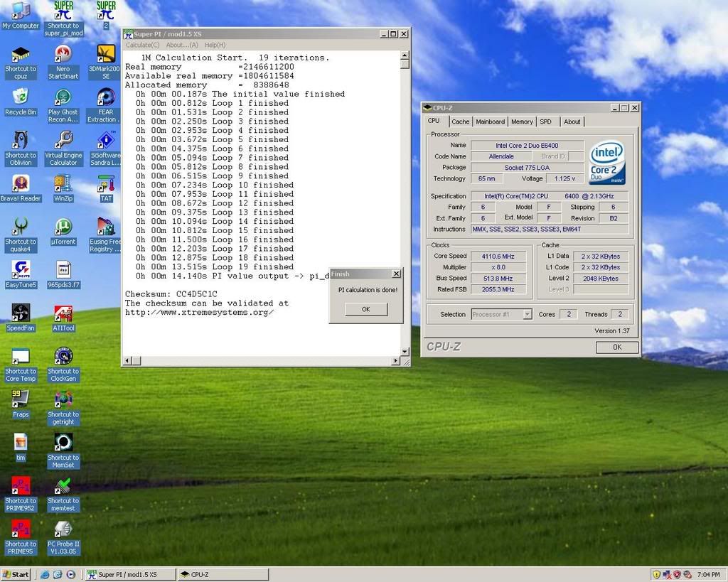Screen dimensions: 728x582
Task: Open the PRIME95 desktop shortcut
Action: pos(21,529)
